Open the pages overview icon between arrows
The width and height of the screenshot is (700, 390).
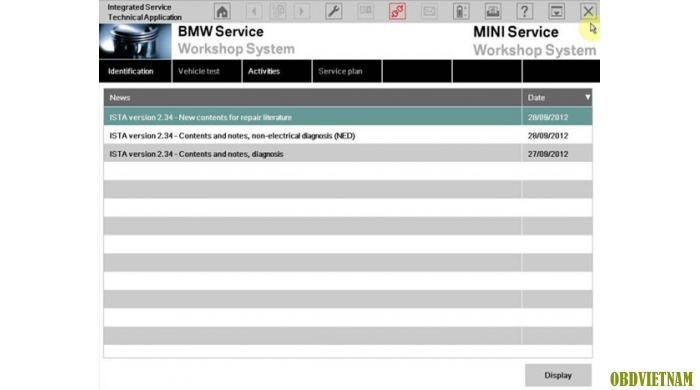tap(278, 11)
